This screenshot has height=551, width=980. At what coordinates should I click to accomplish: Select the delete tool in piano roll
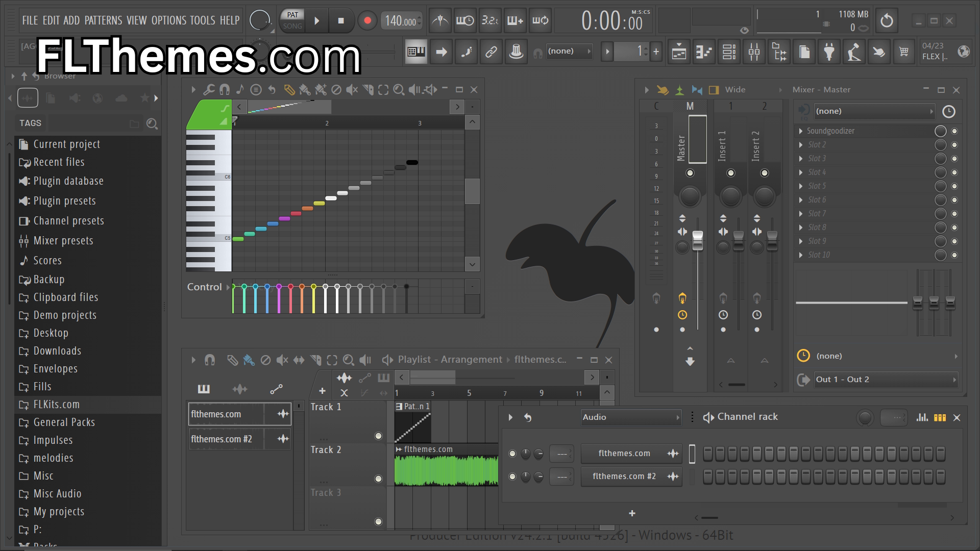click(336, 90)
